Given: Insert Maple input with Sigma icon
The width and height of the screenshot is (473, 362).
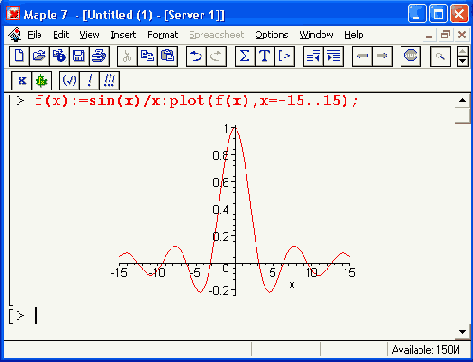Looking at the screenshot, I should click(245, 56).
